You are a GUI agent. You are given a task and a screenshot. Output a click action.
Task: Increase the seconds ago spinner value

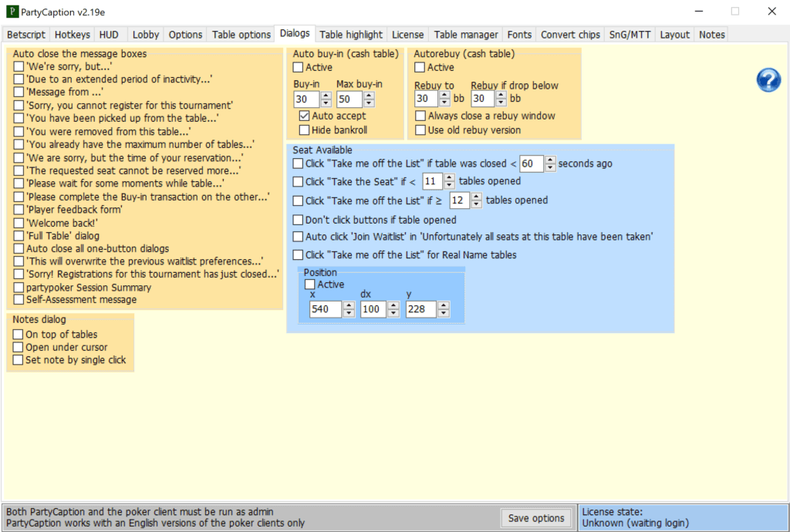pos(550,160)
